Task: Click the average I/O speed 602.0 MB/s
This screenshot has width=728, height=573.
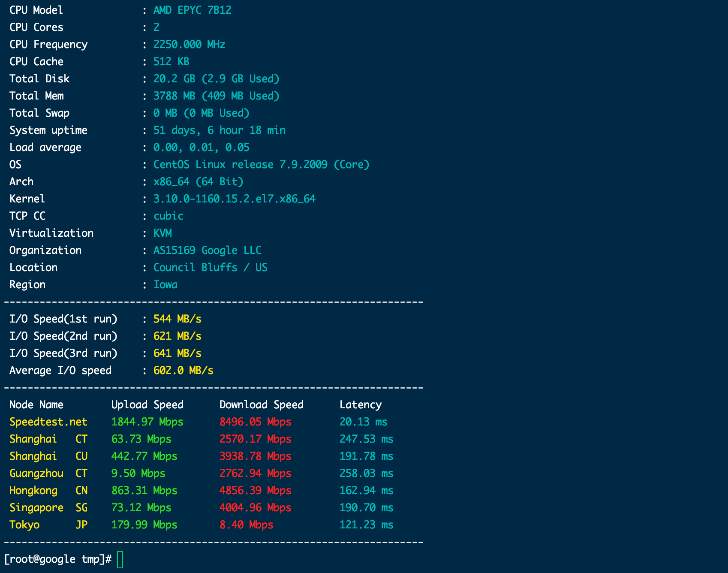Action: (x=183, y=371)
